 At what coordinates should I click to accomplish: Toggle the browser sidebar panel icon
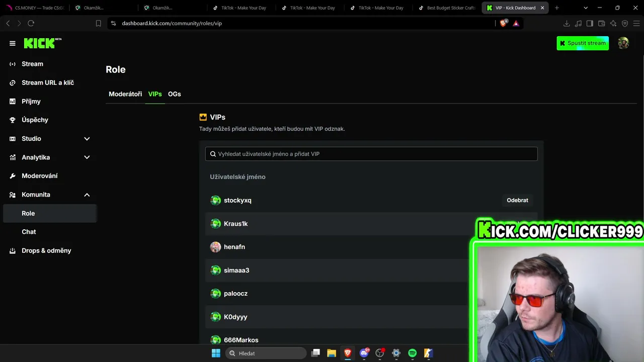pyautogui.click(x=590, y=24)
